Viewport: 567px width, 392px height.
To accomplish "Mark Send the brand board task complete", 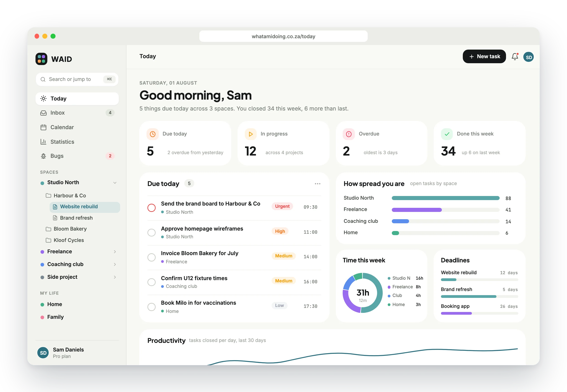I will [x=151, y=208].
